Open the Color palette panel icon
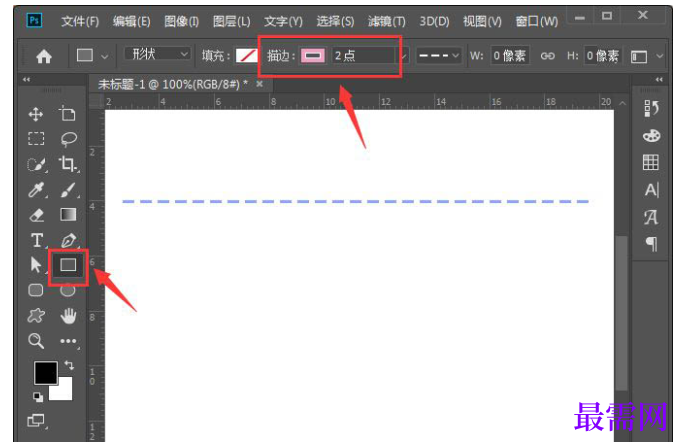Viewport: 686px width, 448px height. [651, 136]
